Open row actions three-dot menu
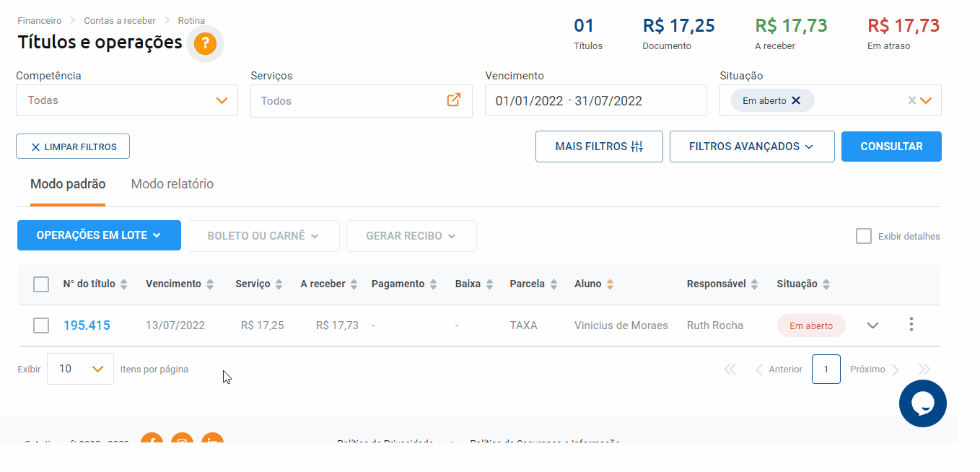The height and width of the screenshot is (472, 980). coord(911,325)
